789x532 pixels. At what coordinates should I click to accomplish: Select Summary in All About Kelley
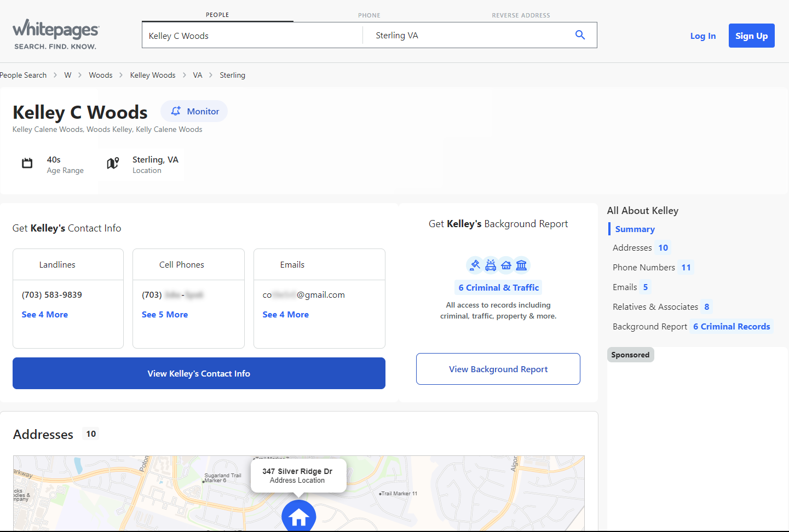click(635, 229)
